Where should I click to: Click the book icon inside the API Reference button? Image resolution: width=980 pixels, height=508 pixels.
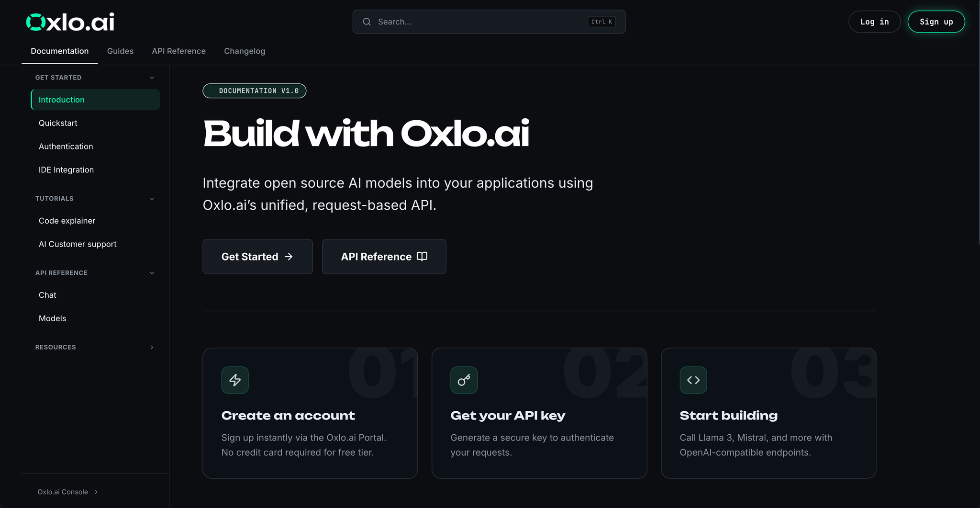coord(422,257)
